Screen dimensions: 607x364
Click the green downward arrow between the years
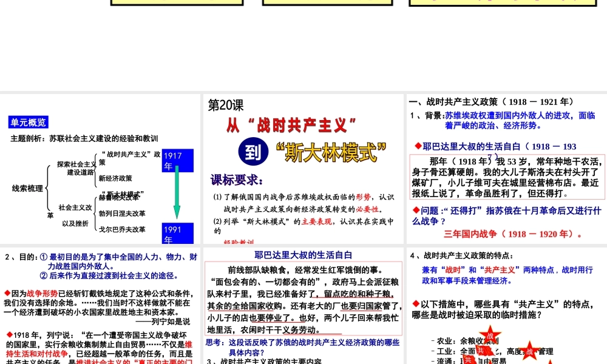pyautogui.click(x=177, y=192)
